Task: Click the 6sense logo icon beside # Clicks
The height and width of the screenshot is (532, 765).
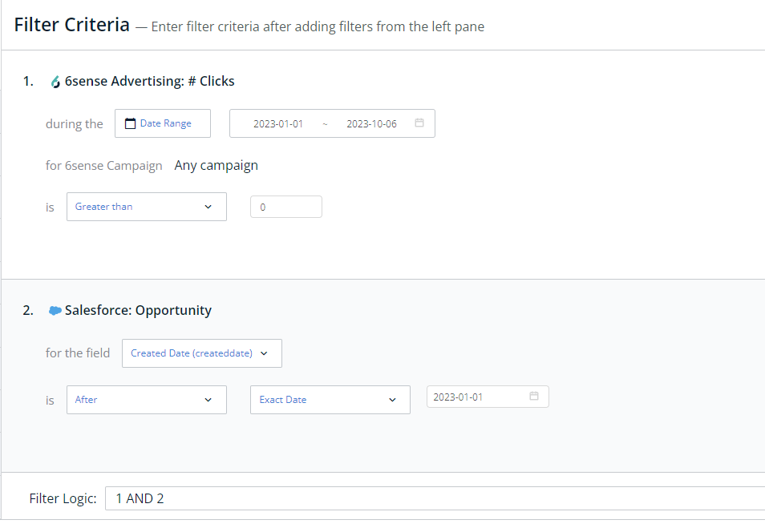Action: pos(55,82)
